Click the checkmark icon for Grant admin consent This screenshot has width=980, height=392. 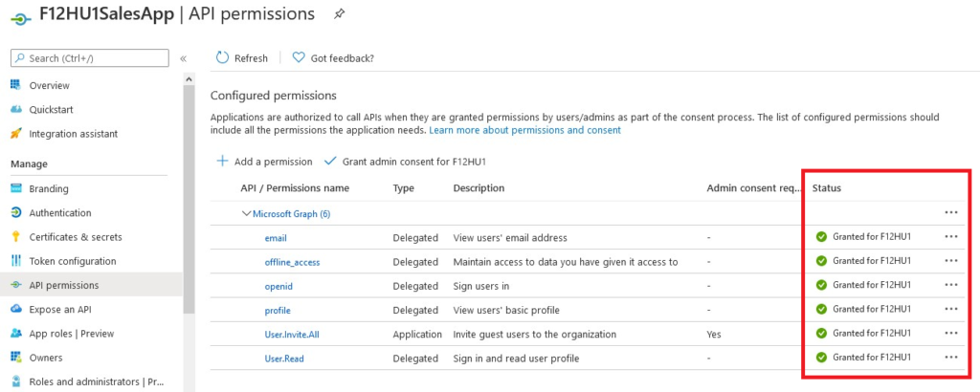(x=330, y=161)
